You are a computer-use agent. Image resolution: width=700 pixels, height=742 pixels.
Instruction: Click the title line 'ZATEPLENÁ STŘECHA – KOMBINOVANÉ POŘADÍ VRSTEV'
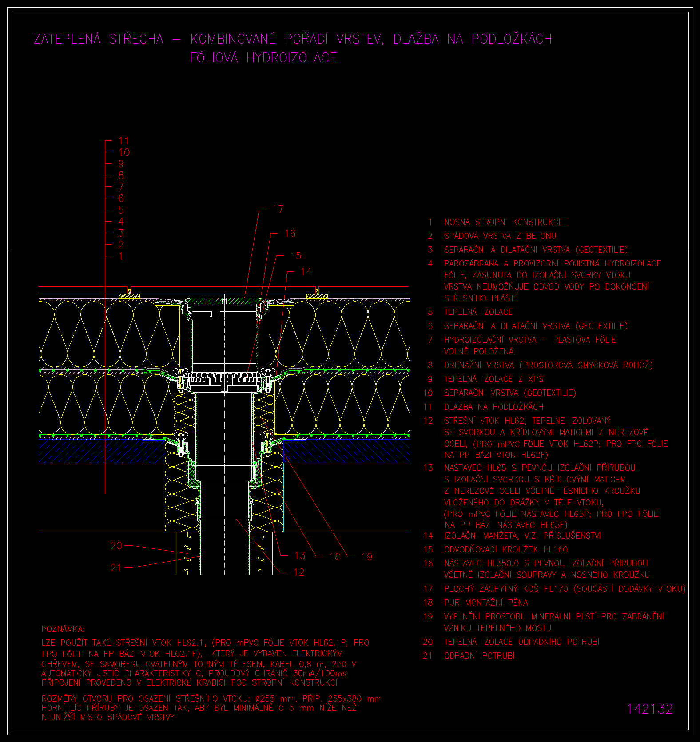click(208, 39)
